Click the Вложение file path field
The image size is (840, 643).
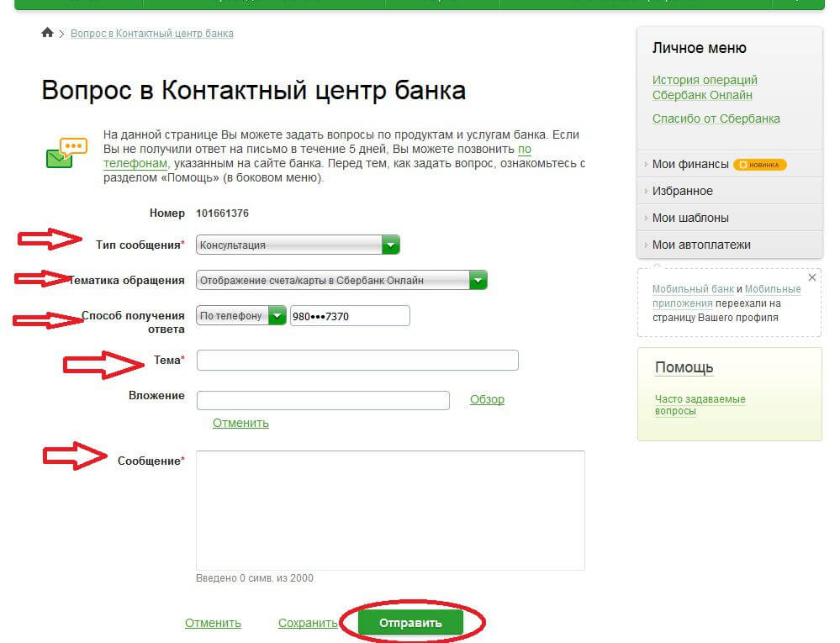[x=323, y=400]
